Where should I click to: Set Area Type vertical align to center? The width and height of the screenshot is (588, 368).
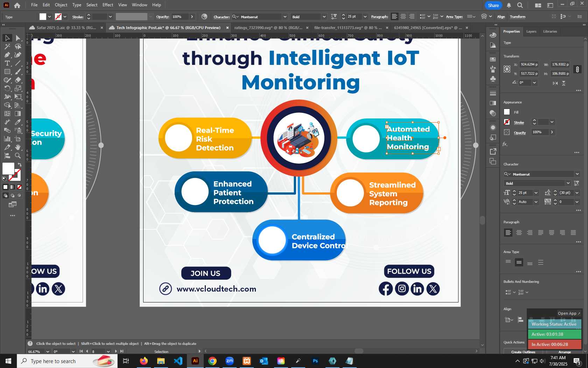[519, 263]
